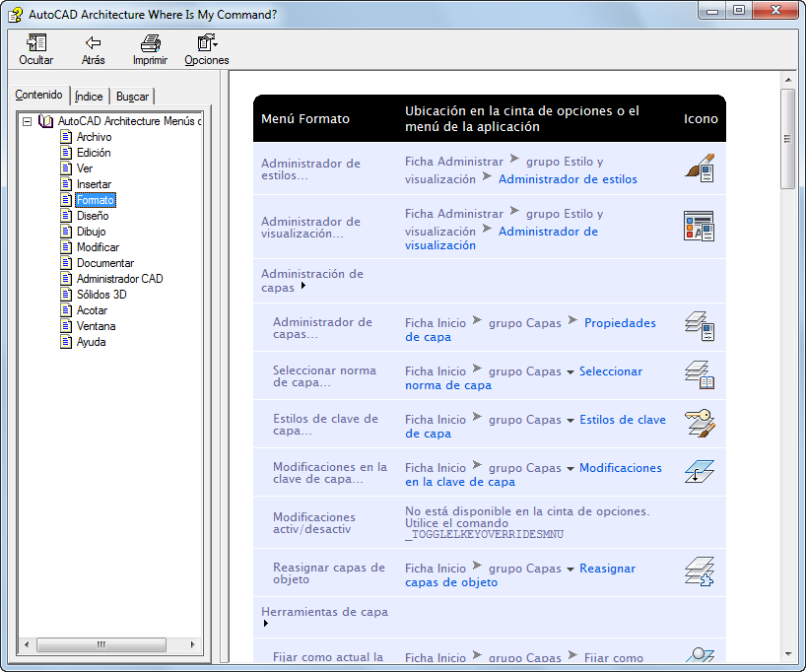Viewport: 806px width, 672px height.
Task: Click the page icon next to Ventana
Action: pos(66,326)
